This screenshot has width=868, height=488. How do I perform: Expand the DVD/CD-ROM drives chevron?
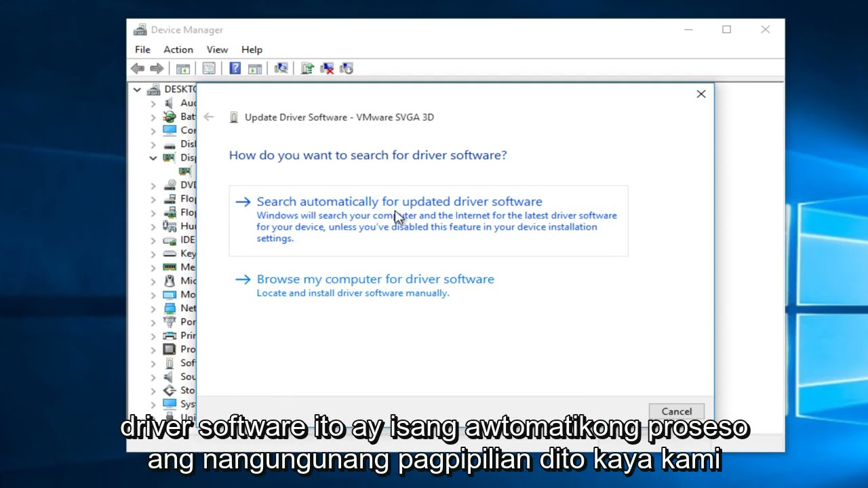click(x=153, y=185)
